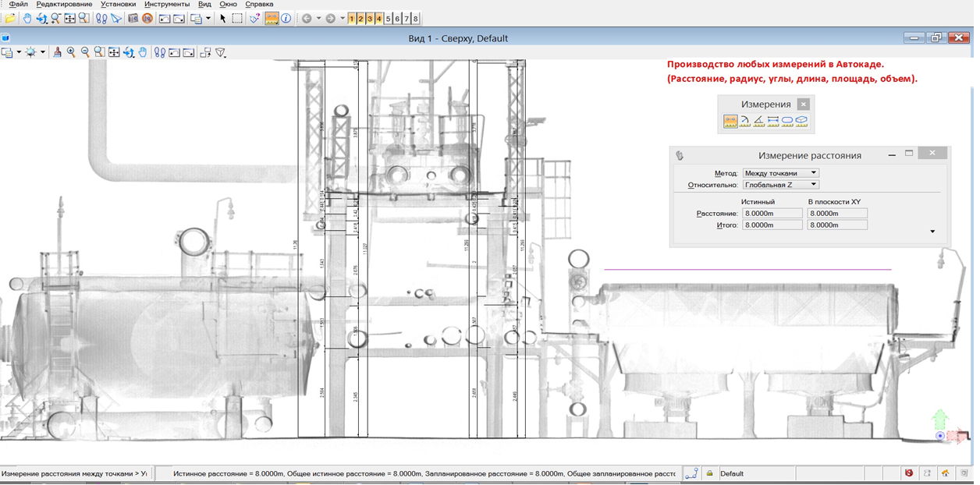Click the Zoom Out magnifier in view toolbar
Viewport: 980px width, 485px height.
point(85,52)
